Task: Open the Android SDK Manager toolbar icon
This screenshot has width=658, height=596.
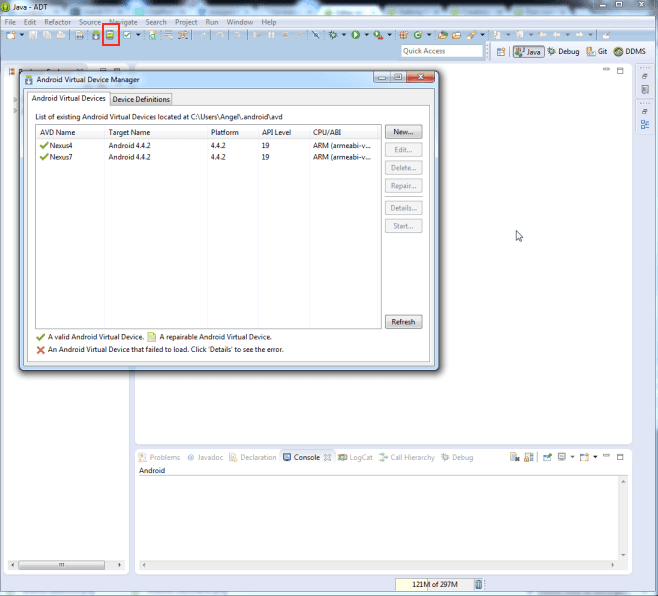Action: click(95, 35)
